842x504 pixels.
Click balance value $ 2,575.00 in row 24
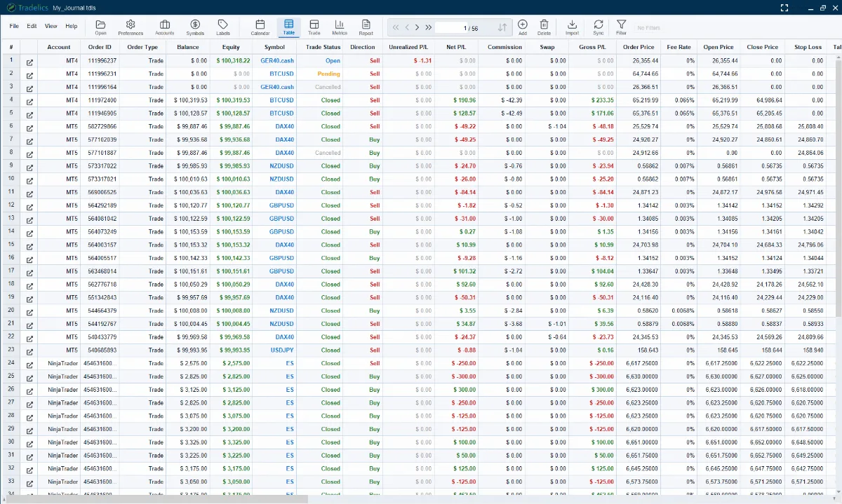tap(194, 364)
